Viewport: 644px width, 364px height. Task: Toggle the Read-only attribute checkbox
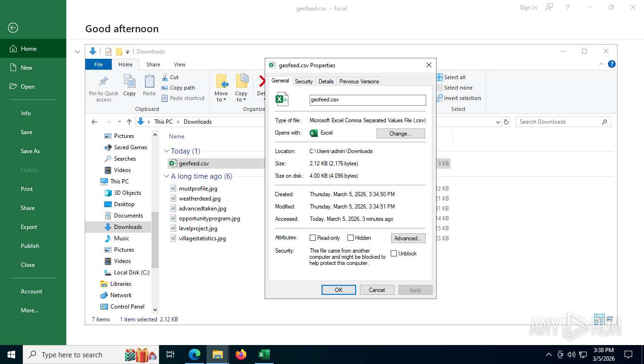click(313, 238)
